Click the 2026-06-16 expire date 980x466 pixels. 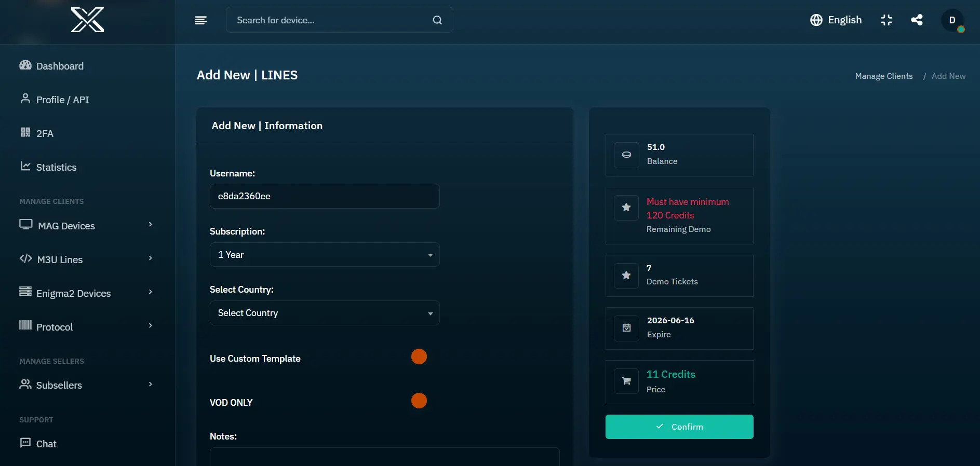pyautogui.click(x=670, y=321)
